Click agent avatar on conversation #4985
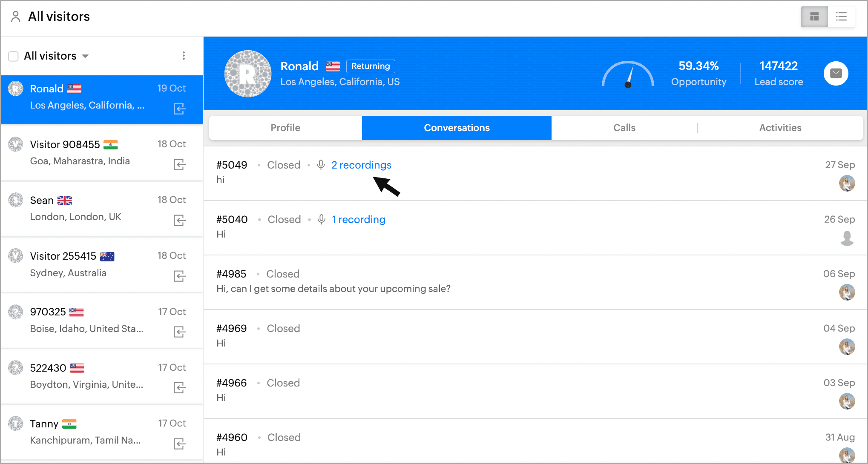Screen dimensions: 868x464 847,292
